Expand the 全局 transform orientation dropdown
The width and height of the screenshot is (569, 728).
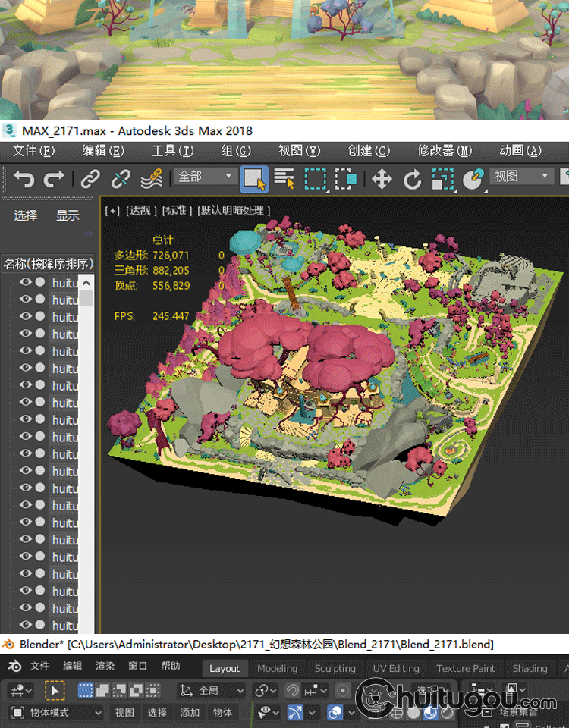click(x=212, y=691)
